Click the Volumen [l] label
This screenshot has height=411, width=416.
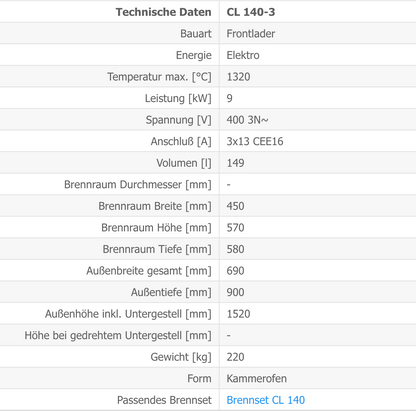[184, 163]
